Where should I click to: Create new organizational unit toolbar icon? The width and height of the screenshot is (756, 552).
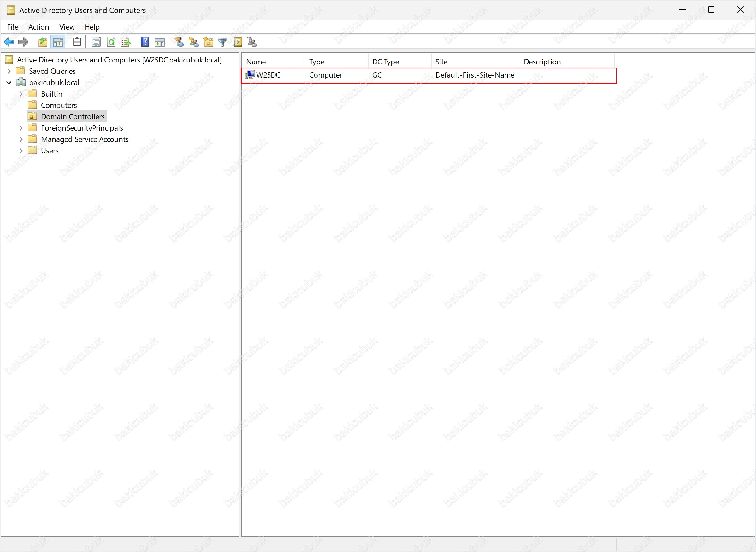coord(208,42)
